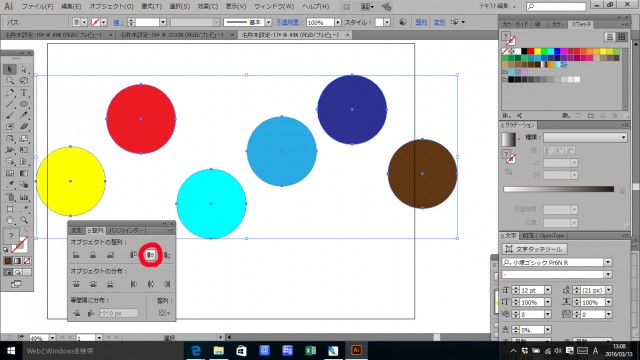The height and width of the screenshot is (360, 640).
Task: Set toolbox paint to Gradient mode
Action: pos(18,261)
